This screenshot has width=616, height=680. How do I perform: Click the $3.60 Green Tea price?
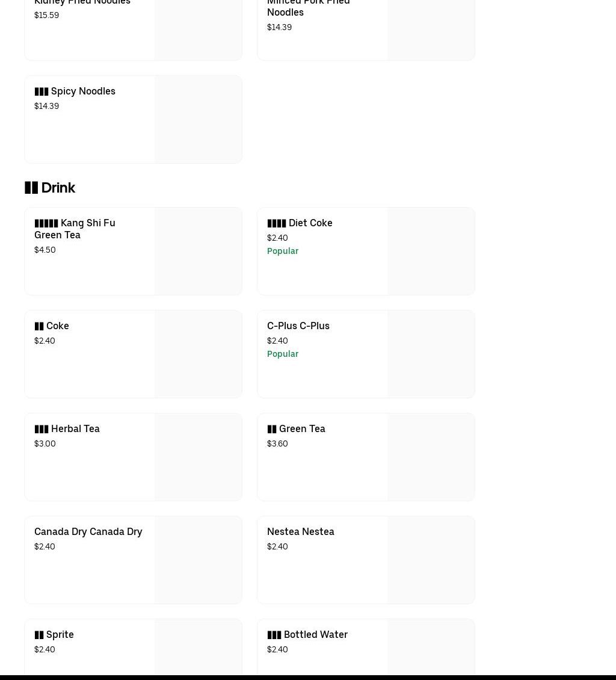click(x=277, y=444)
